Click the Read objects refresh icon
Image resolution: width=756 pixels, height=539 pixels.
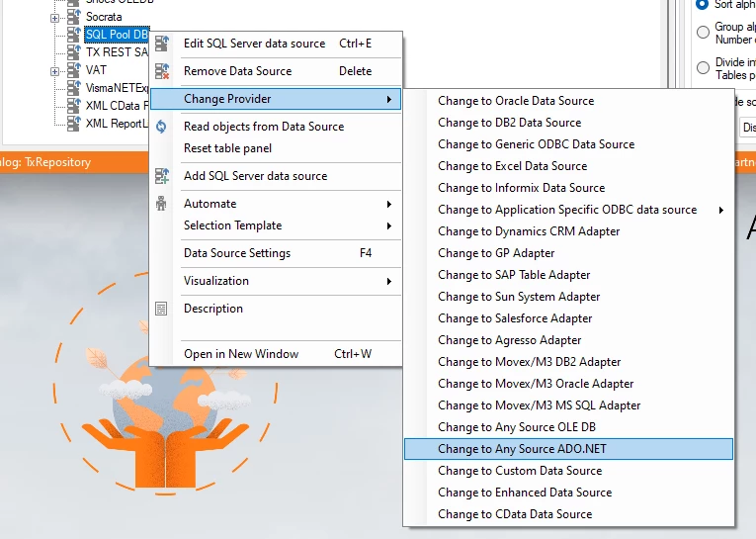[x=161, y=127]
